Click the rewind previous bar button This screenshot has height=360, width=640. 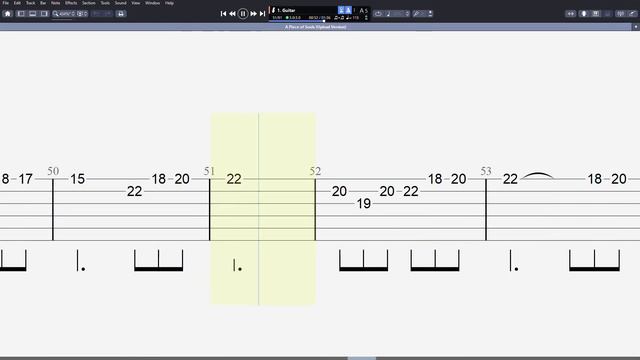(232, 14)
